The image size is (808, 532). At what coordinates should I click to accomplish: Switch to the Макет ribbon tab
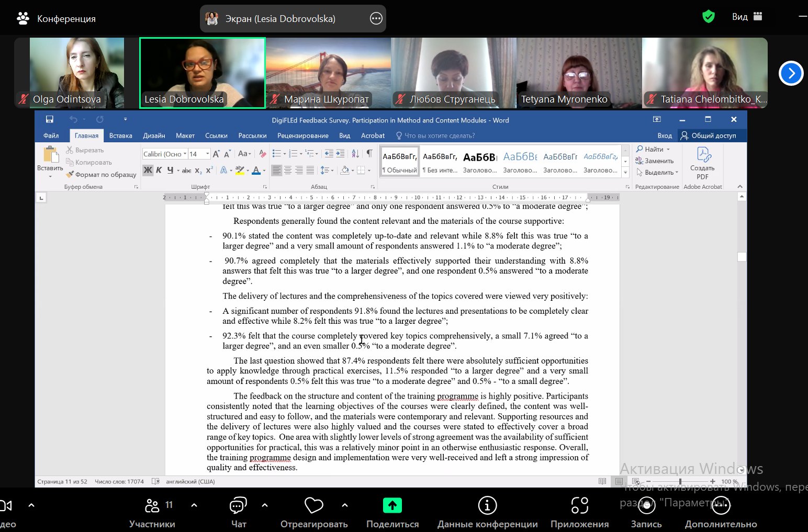tap(185, 135)
